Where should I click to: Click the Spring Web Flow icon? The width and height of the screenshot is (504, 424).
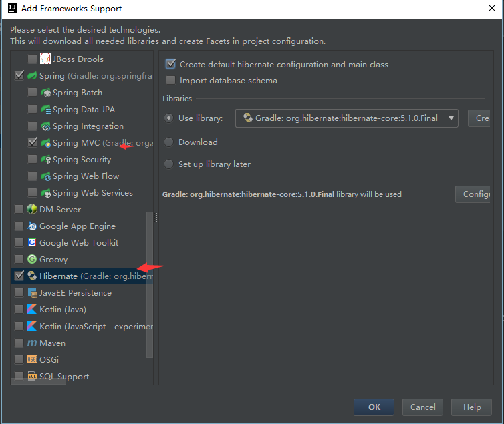45,176
